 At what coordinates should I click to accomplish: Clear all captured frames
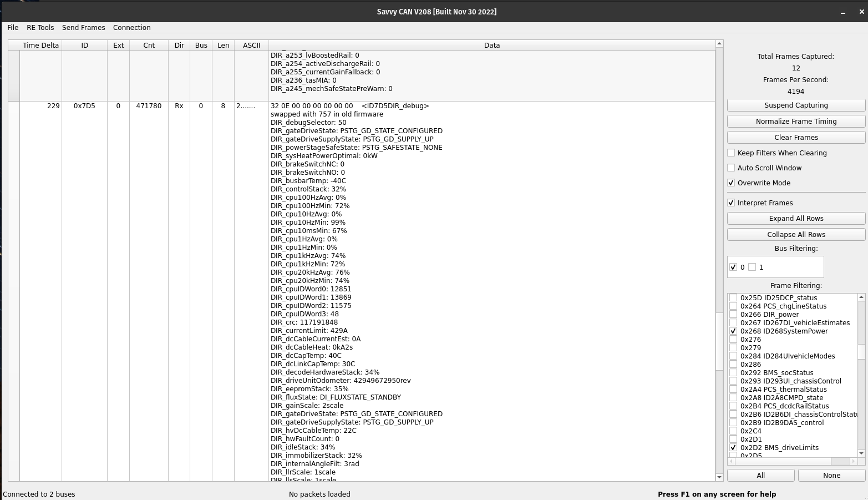(x=796, y=138)
